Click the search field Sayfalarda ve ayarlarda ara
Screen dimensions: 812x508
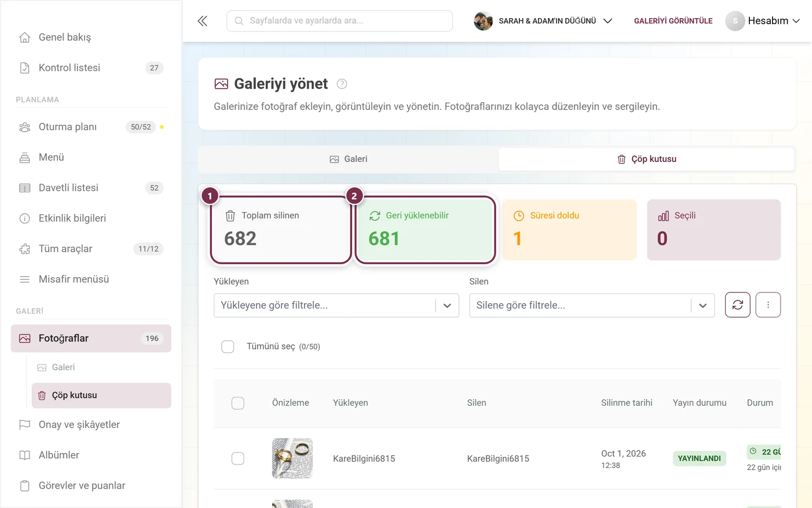click(339, 21)
